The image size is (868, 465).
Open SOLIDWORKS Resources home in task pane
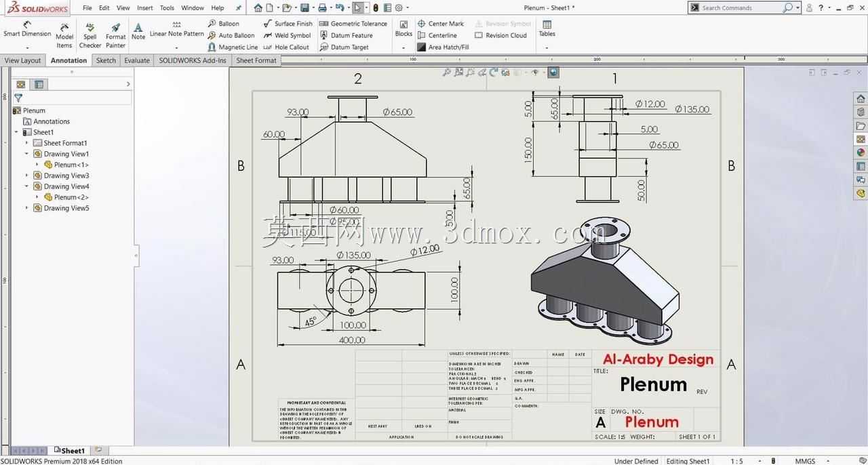[861, 99]
